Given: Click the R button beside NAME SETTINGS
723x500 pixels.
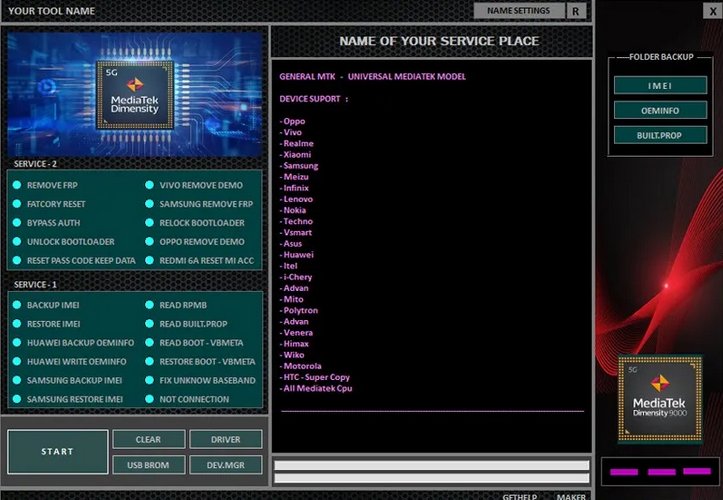Looking at the screenshot, I should click(576, 11).
